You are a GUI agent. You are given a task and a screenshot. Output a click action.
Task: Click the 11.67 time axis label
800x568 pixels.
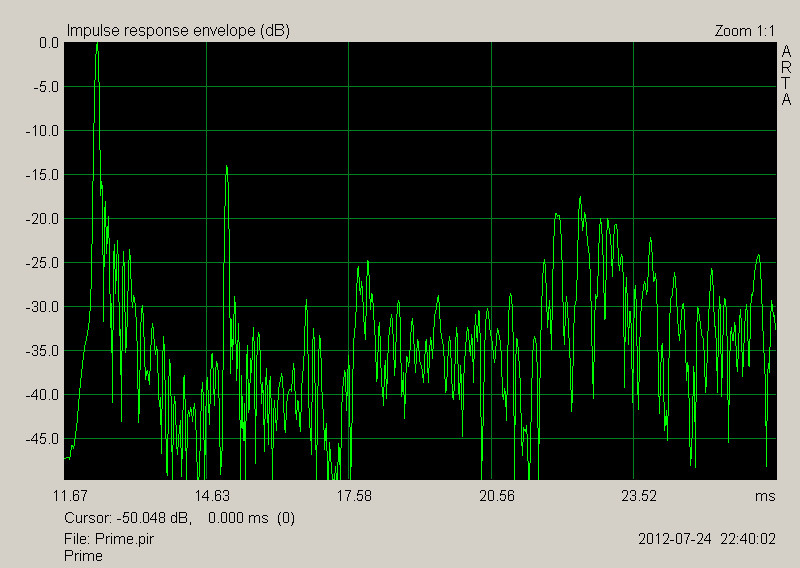(70, 496)
